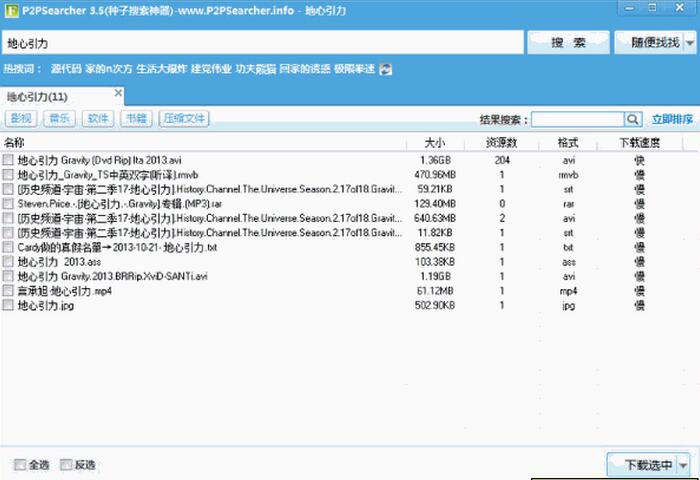Close the 地心引力(11) tab
The width and height of the screenshot is (700, 480).
(118, 93)
